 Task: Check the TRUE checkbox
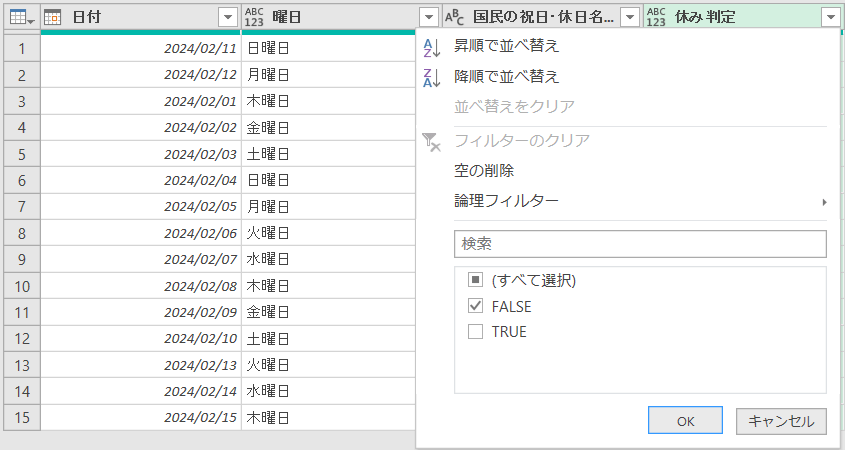pyautogui.click(x=476, y=332)
